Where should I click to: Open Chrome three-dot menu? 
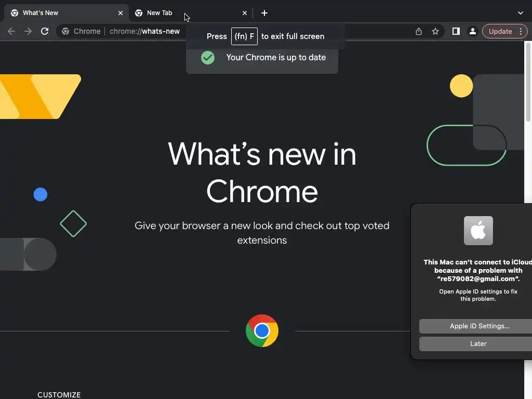point(521,31)
